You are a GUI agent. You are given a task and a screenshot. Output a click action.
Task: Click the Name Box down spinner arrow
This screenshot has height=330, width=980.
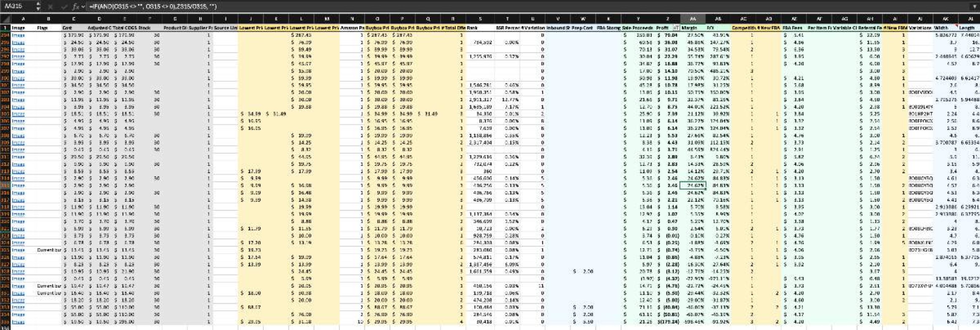coord(38,9)
